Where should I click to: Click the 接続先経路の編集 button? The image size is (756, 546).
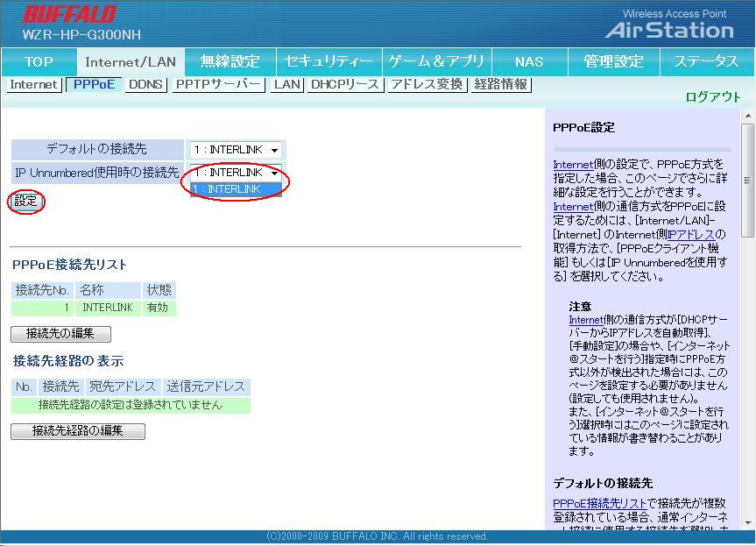77,431
